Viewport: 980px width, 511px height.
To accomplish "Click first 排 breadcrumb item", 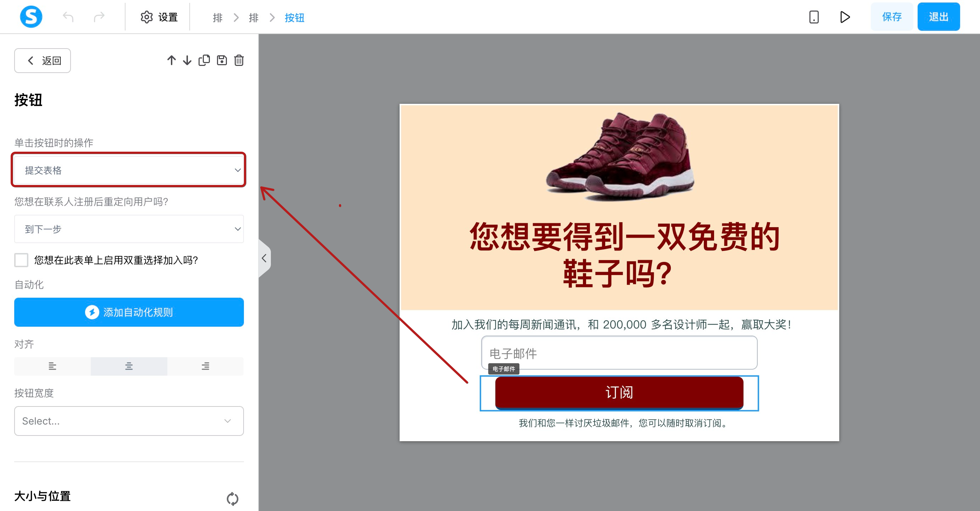I will 218,17.
